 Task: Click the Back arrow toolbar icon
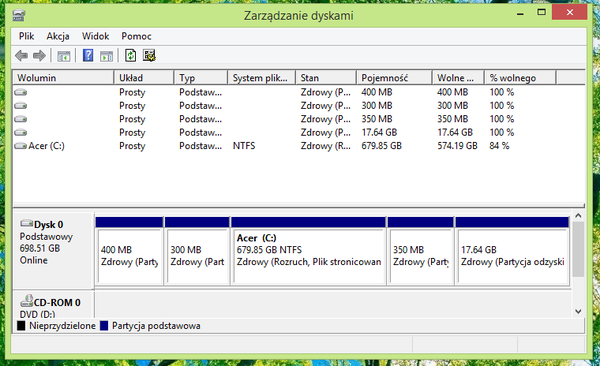tap(21, 56)
